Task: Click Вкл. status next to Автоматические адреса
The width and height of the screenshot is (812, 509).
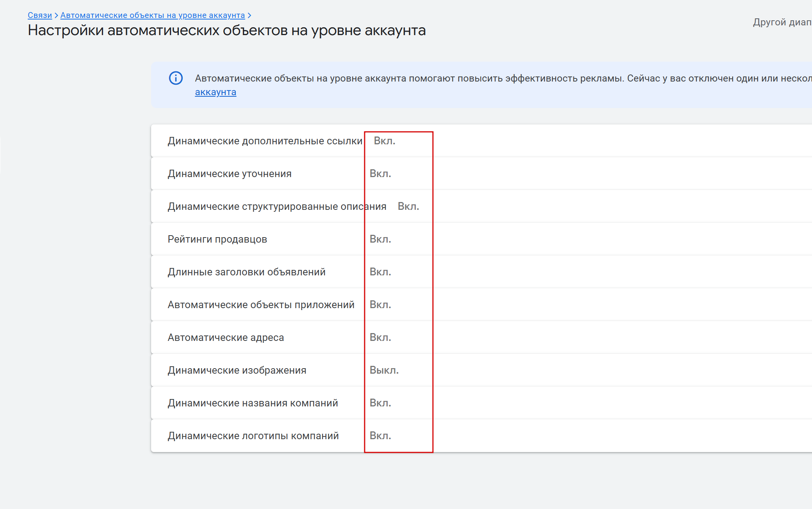Action: coord(380,337)
